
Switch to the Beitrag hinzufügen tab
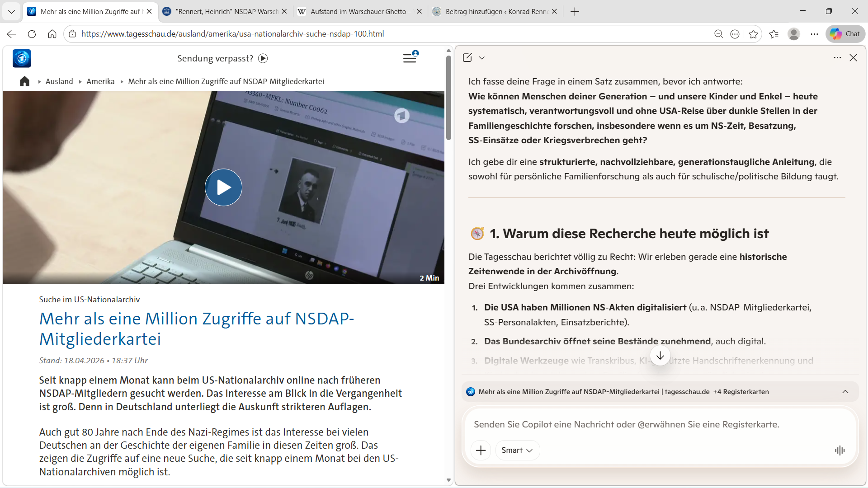pos(495,11)
